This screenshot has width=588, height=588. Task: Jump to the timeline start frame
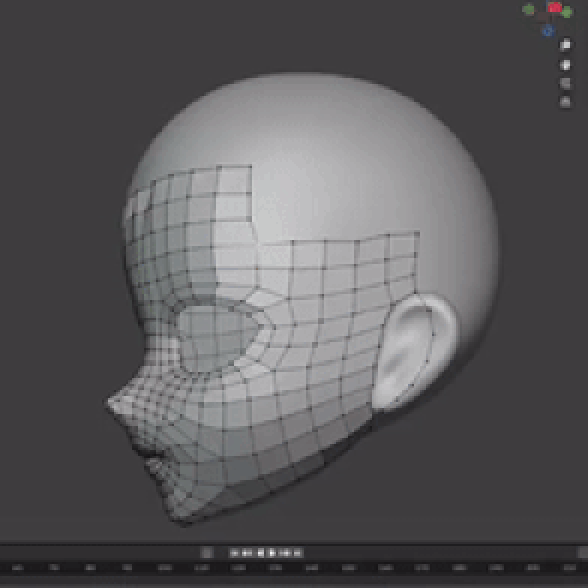tap(234, 552)
